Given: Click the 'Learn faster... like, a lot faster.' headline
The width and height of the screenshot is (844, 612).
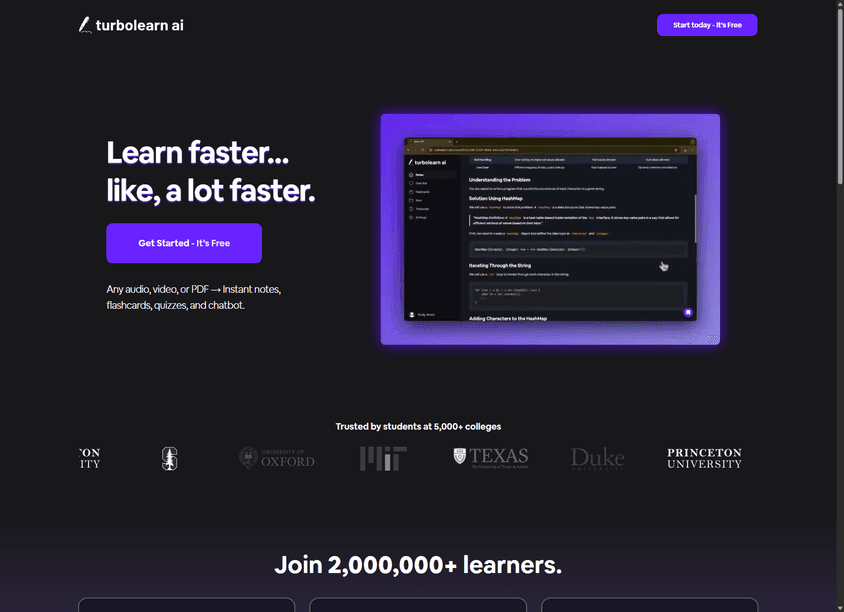Looking at the screenshot, I should tap(210, 171).
